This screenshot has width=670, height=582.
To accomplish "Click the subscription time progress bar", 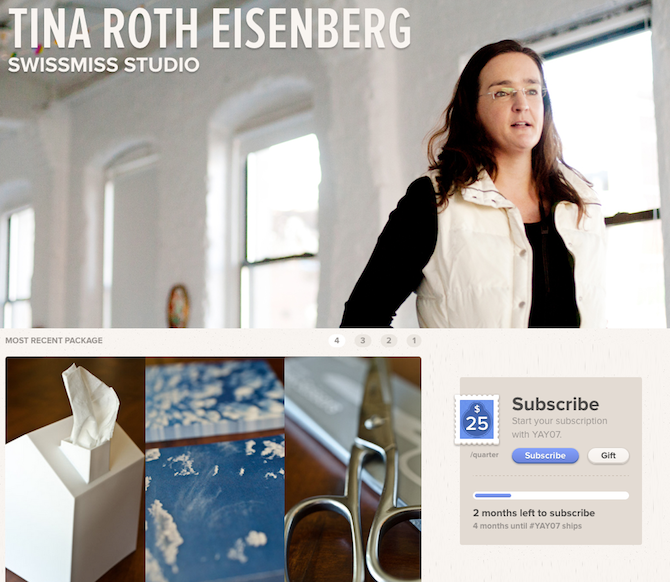I will (551, 496).
